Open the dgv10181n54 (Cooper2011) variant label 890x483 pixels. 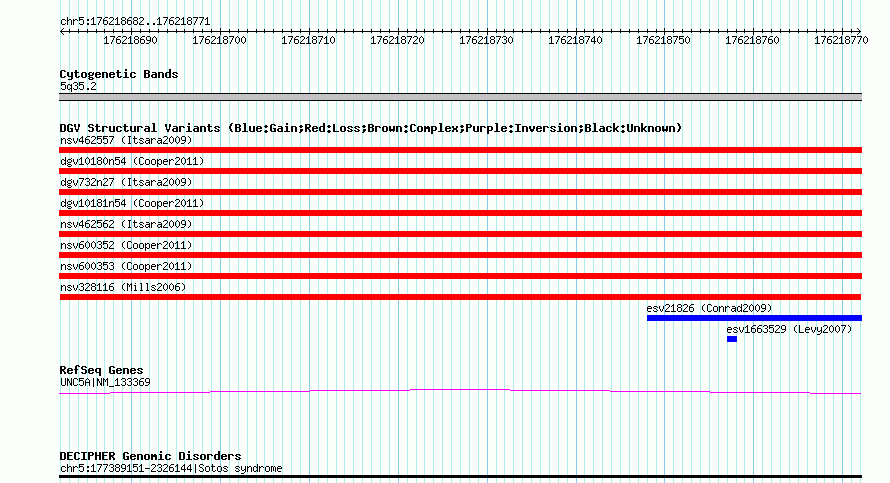132,203
